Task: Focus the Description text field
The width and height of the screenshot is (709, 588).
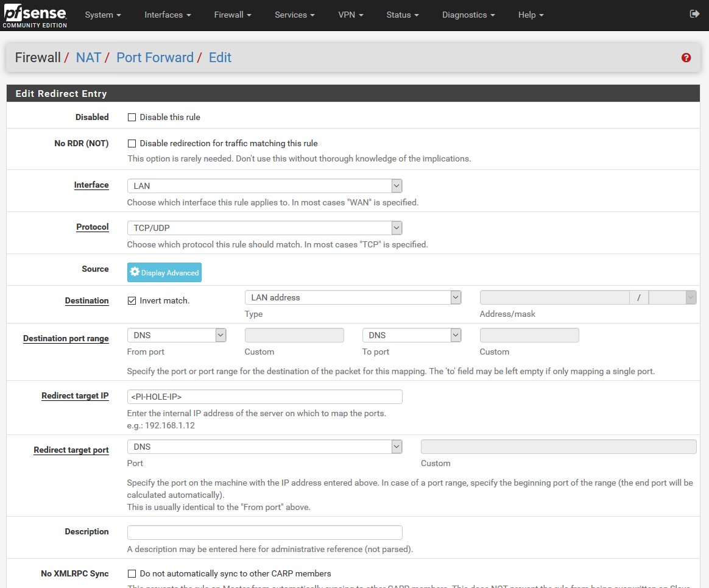Action: click(264, 533)
